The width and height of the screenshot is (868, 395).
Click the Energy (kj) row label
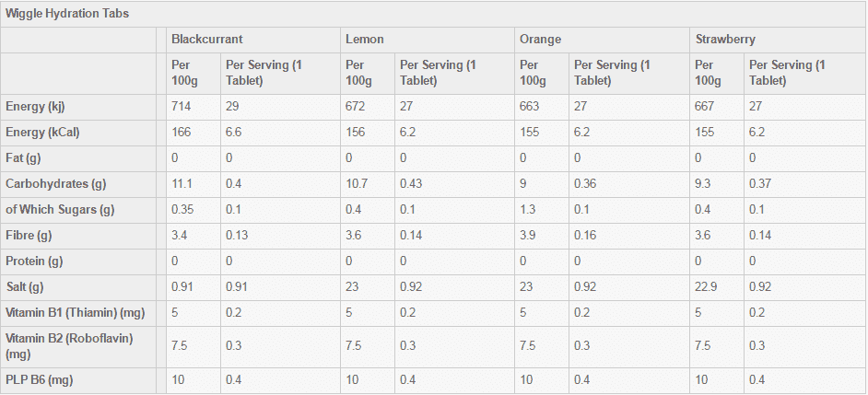point(35,106)
